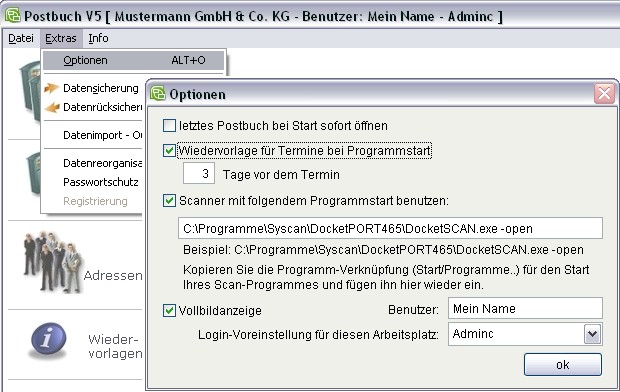Click the Optionen dialog title icon
620x392 pixels.
click(158, 94)
